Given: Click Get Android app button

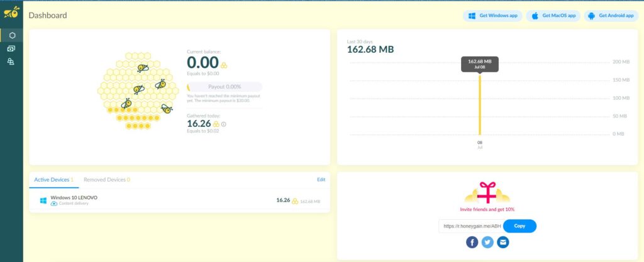Looking at the screenshot, I should click(x=610, y=16).
